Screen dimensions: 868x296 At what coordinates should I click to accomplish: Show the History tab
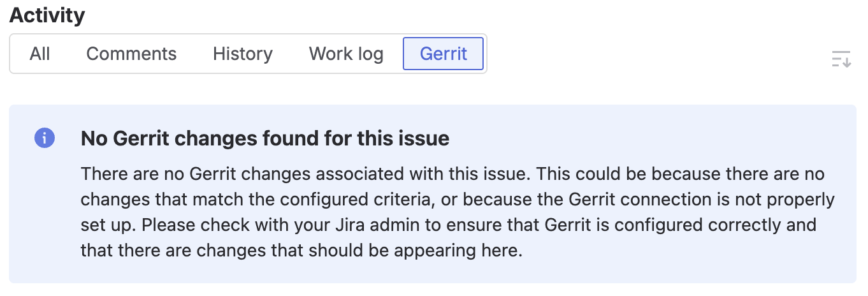(243, 54)
